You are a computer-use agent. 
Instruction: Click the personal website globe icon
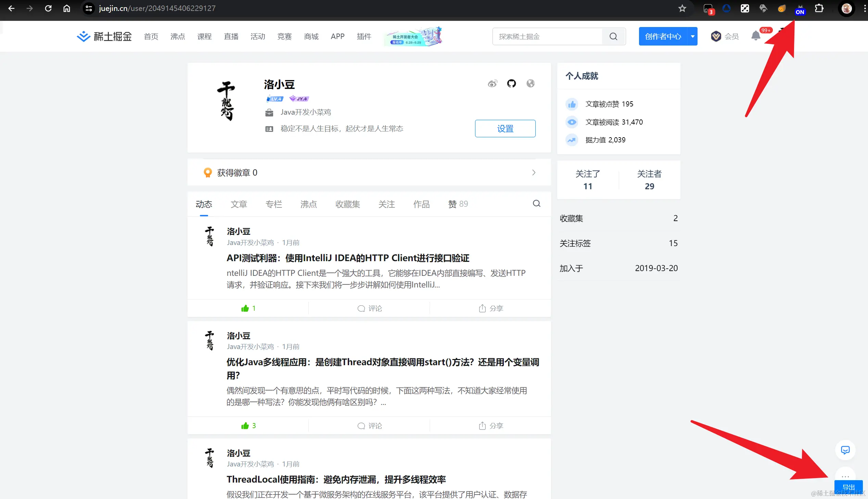(531, 84)
